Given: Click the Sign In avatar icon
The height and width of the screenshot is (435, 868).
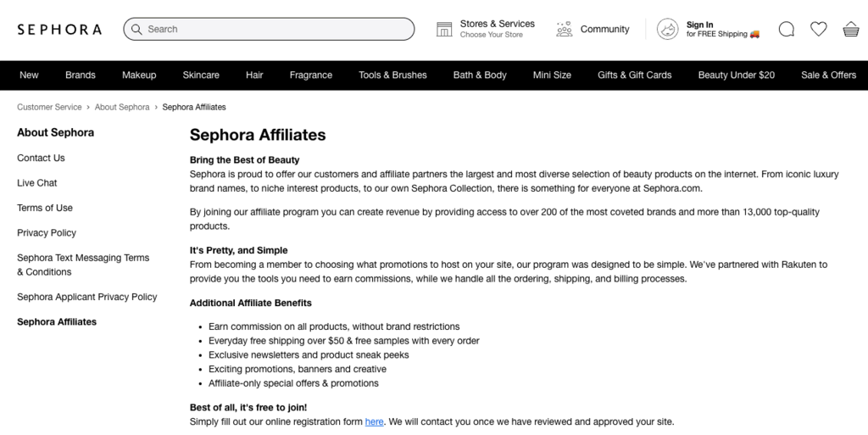Looking at the screenshot, I should [668, 30].
